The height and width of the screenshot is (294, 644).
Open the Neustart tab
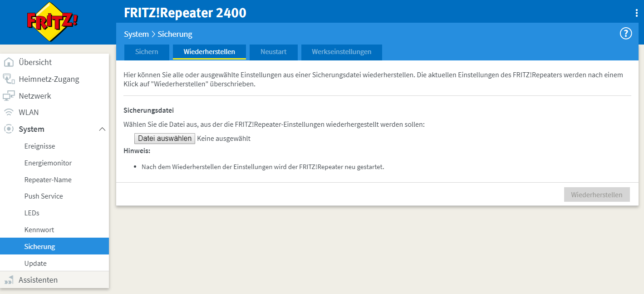pos(273,52)
